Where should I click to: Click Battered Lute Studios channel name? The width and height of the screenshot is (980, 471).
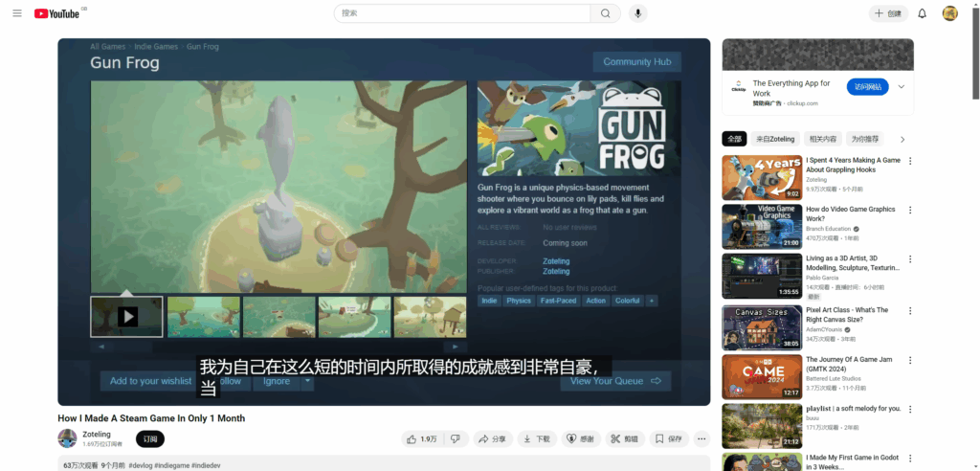[x=834, y=378]
